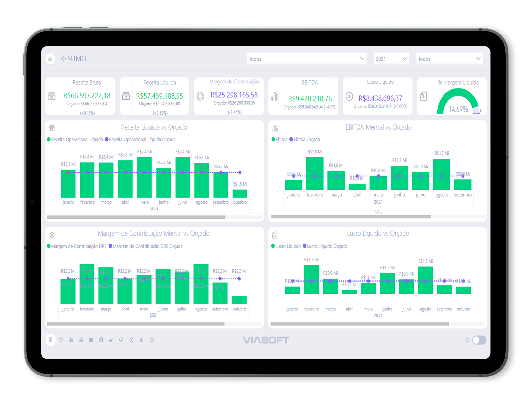Click the Receita Líquida vs Orçado scrollbar
532x396 pixels.
pos(136,217)
